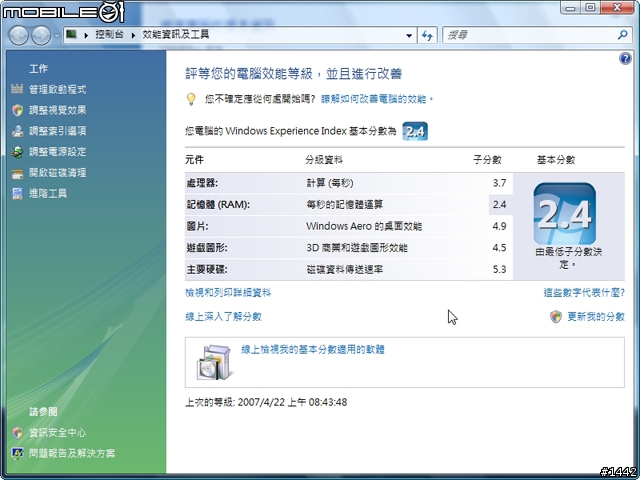Select the 圖片 row label

pos(197,227)
